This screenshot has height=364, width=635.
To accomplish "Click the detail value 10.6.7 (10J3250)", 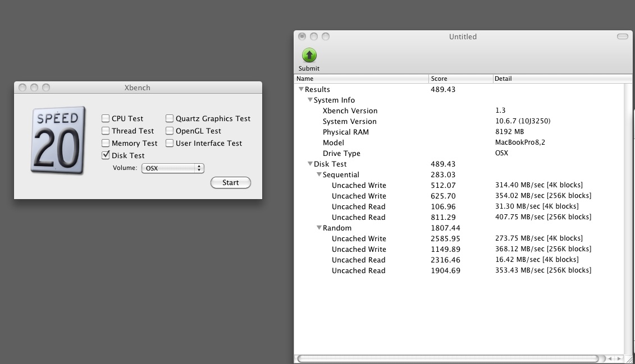I will point(523,121).
